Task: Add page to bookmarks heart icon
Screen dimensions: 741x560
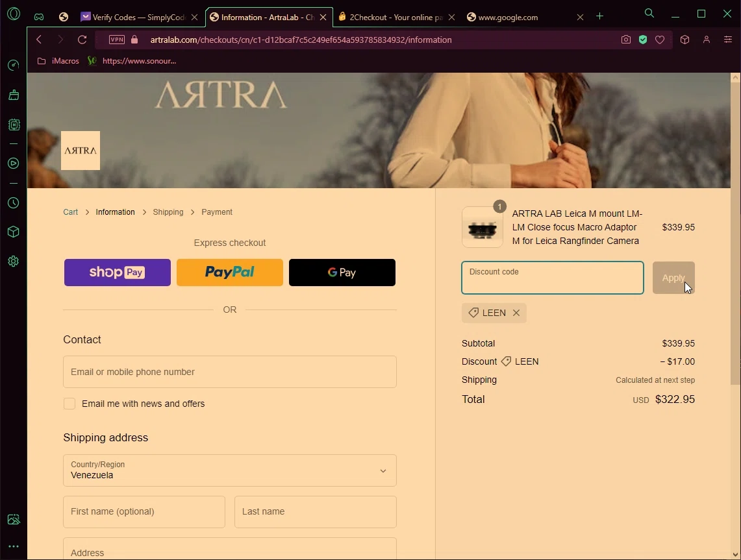Action: coord(660,40)
